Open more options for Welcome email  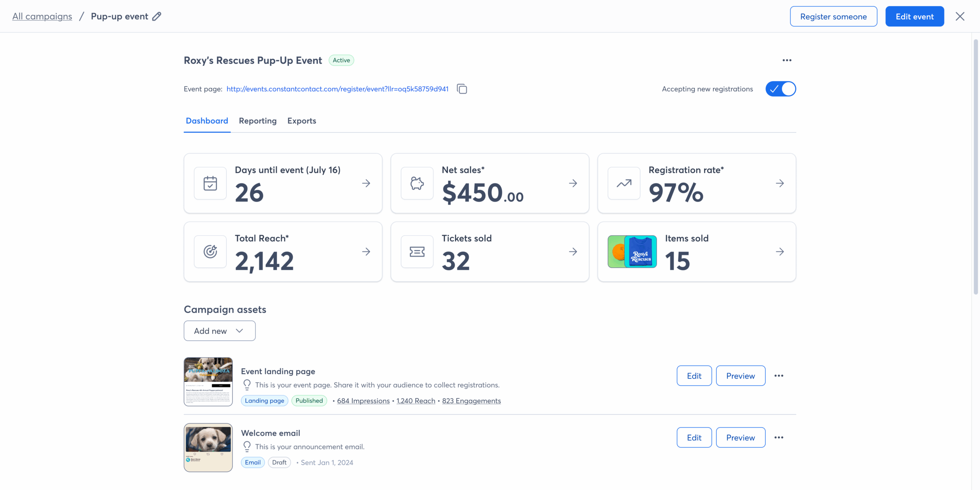(x=779, y=437)
